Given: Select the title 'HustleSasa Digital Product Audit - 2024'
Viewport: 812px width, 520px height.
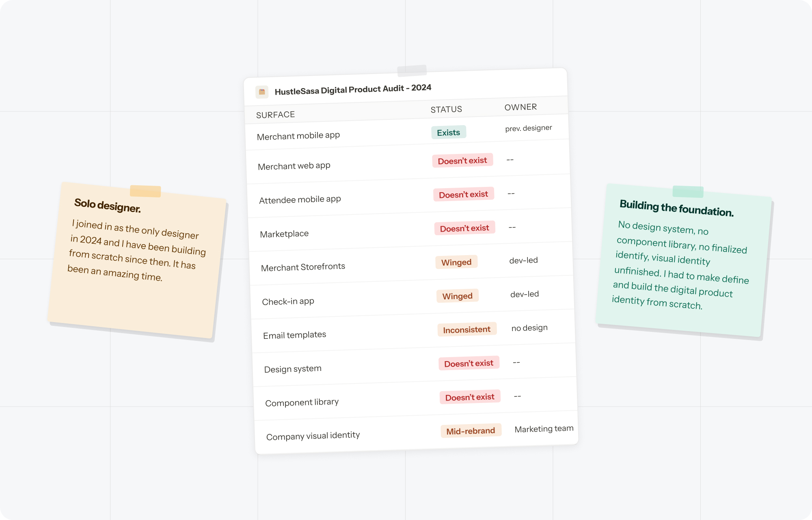Looking at the screenshot, I should pyautogui.click(x=353, y=89).
